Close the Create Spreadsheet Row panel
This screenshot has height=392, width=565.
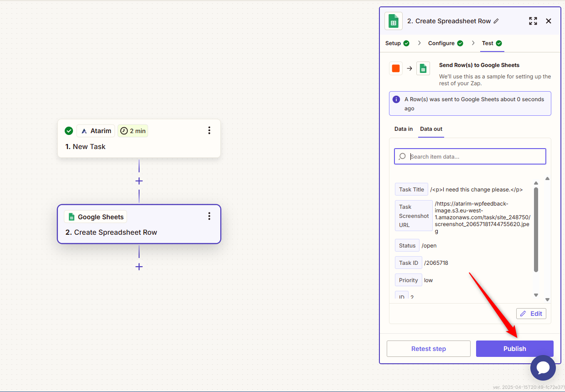click(x=549, y=21)
